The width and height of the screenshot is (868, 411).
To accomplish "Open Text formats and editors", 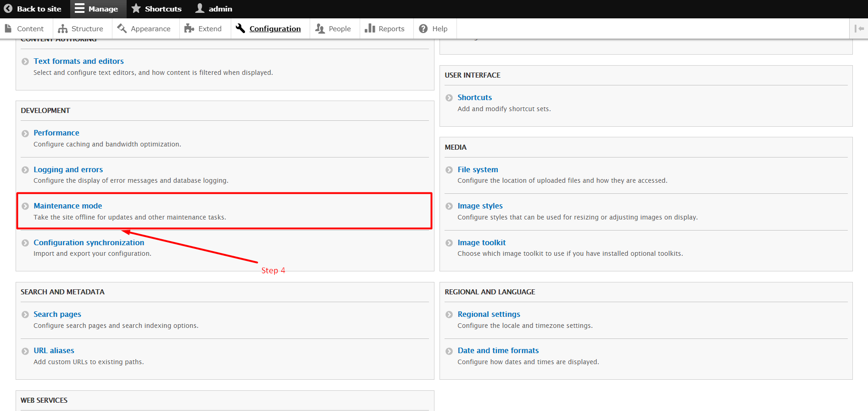I will tap(78, 61).
